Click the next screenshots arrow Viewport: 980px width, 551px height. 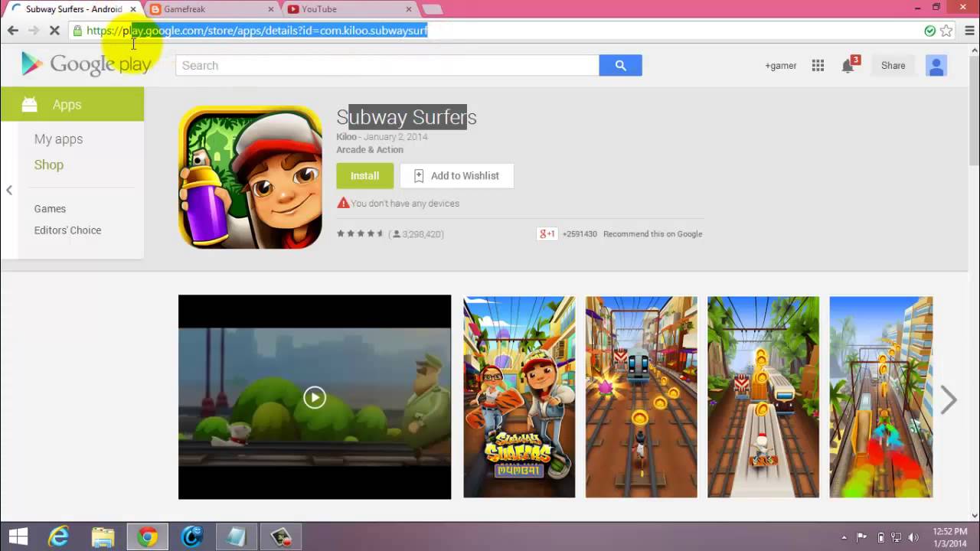949,399
